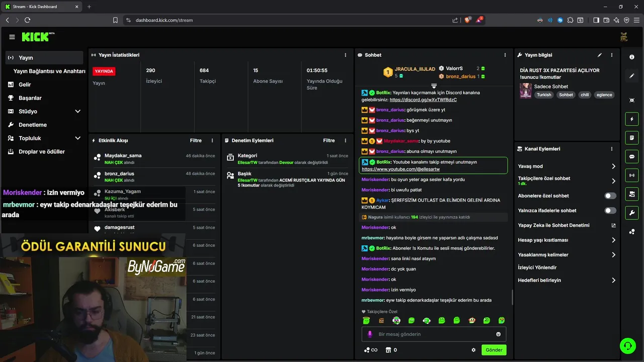Collapse the chat leaderboard arrow
Screen dimensions: 644x362
(x=434, y=86)
